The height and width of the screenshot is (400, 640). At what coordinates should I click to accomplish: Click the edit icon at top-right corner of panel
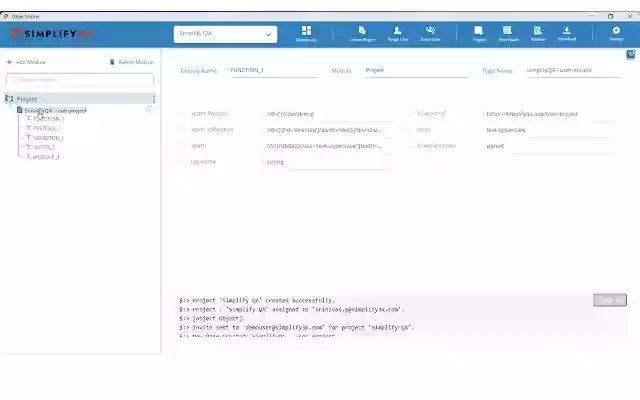(631, 54)
